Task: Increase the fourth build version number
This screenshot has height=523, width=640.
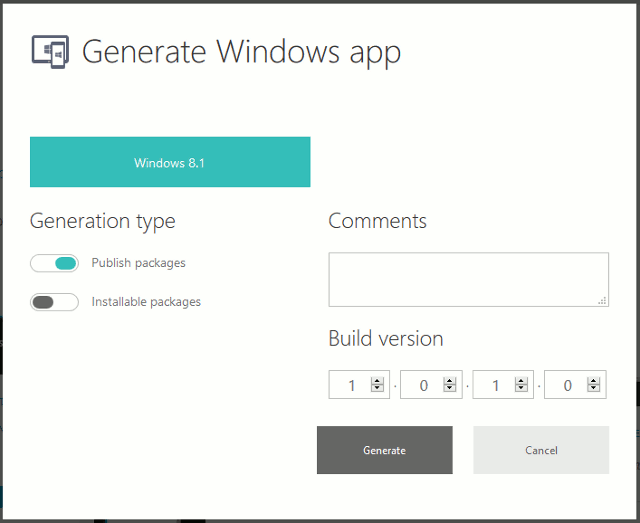Action: 593,381
